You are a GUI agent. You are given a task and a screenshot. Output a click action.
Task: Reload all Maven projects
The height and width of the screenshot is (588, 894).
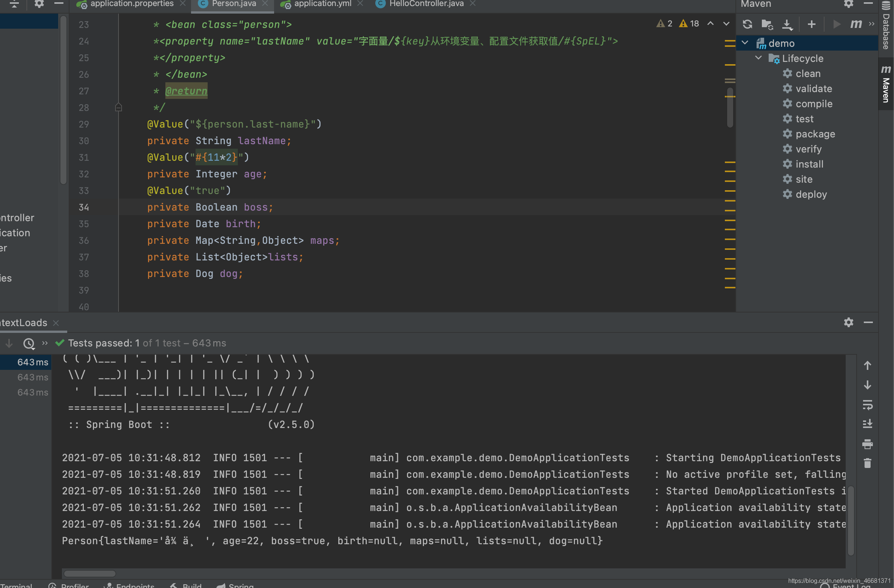[x=748, y=24]
